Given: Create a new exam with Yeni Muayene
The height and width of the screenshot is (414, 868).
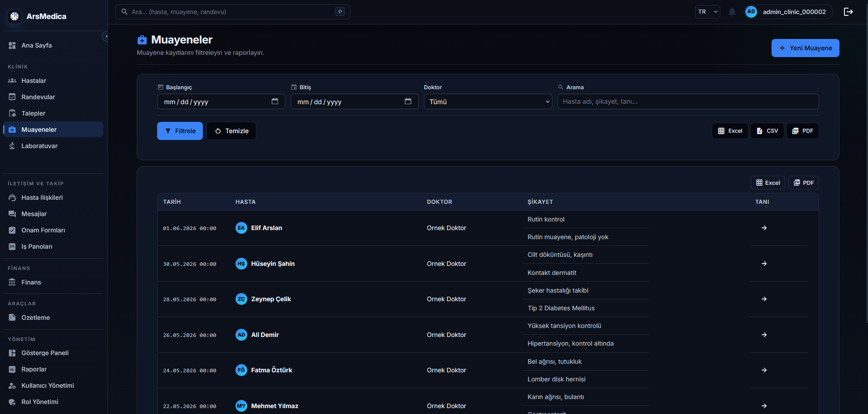Looking at the screenshot, I should (805, 48).
